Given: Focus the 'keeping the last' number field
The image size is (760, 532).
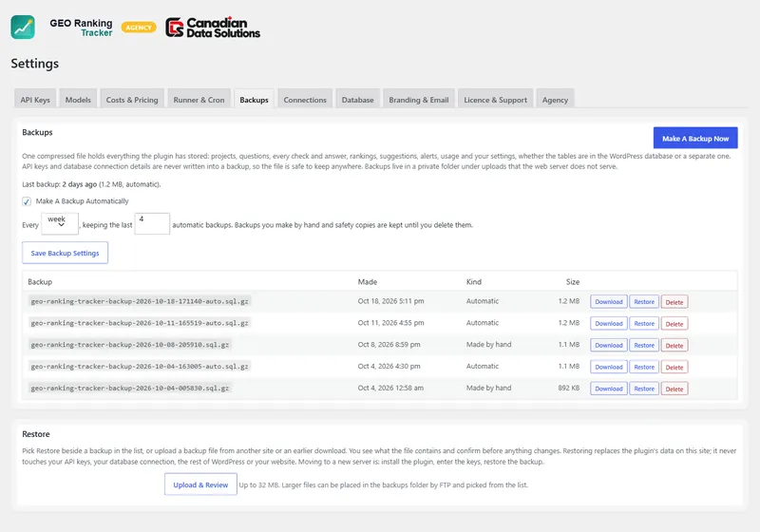Looking at the screenshot, I should tap(152, 224).
